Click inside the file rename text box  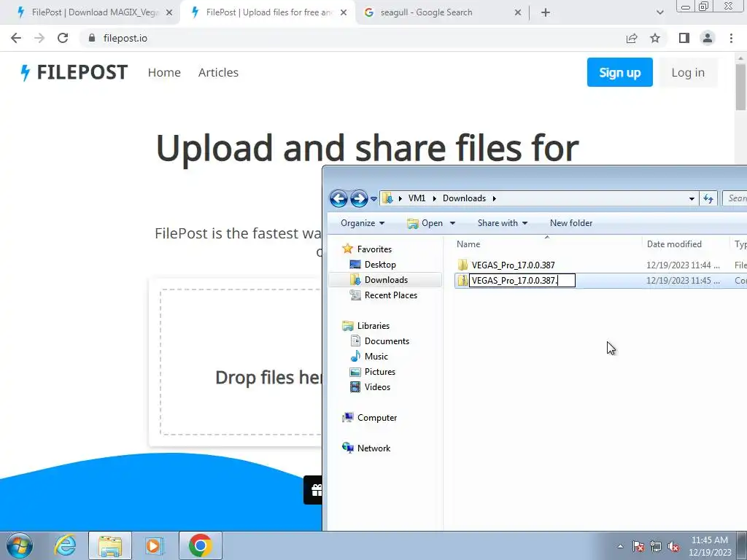pyautogui.click(x=522, y=281)
